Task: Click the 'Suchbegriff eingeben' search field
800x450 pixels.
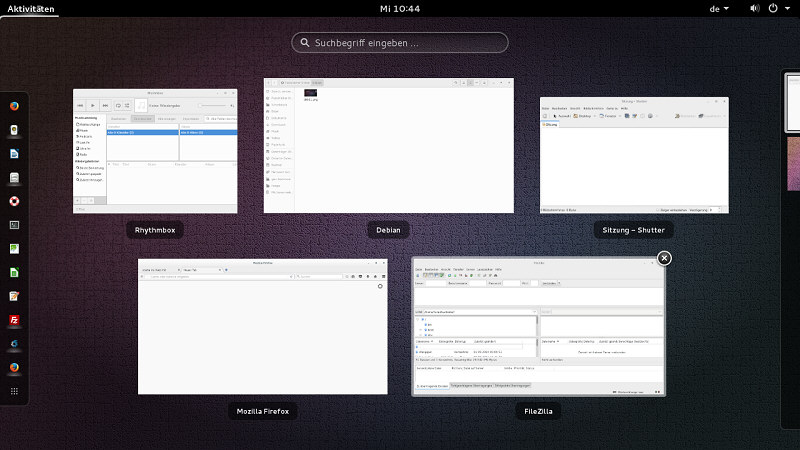Action: [400, 43]
